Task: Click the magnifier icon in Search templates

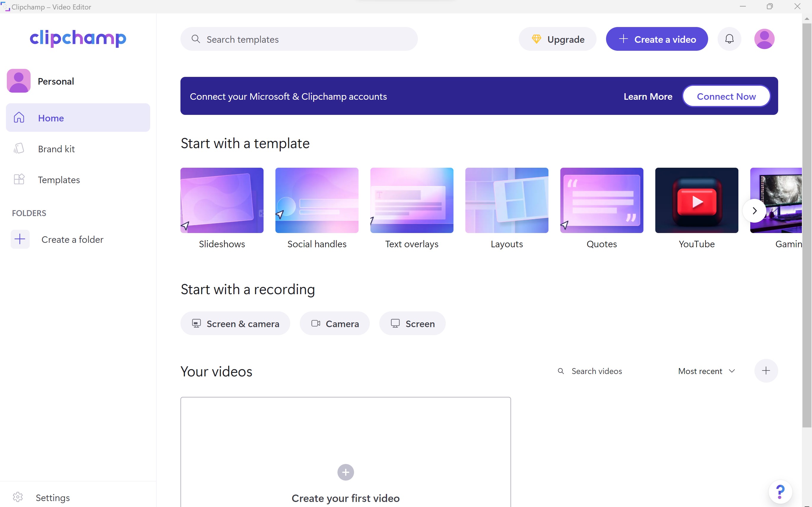Action: pos(196,39)
